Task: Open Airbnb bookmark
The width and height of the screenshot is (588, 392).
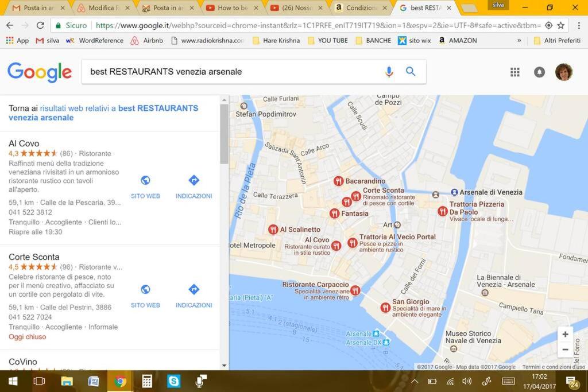Action: click(146, 41)
